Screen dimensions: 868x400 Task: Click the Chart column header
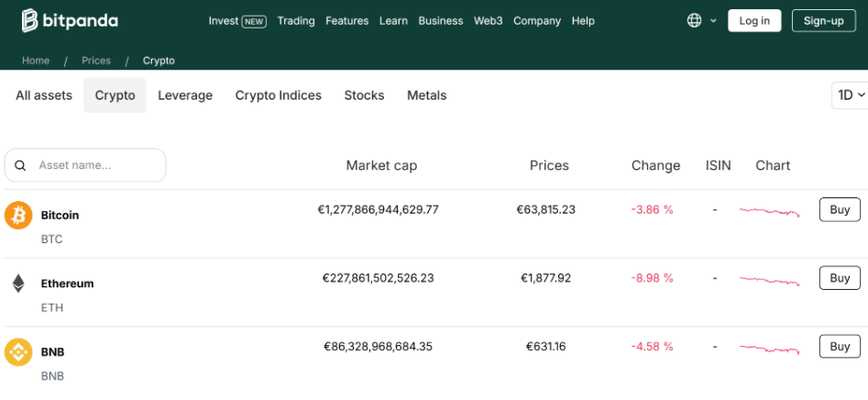coord(773,165)
